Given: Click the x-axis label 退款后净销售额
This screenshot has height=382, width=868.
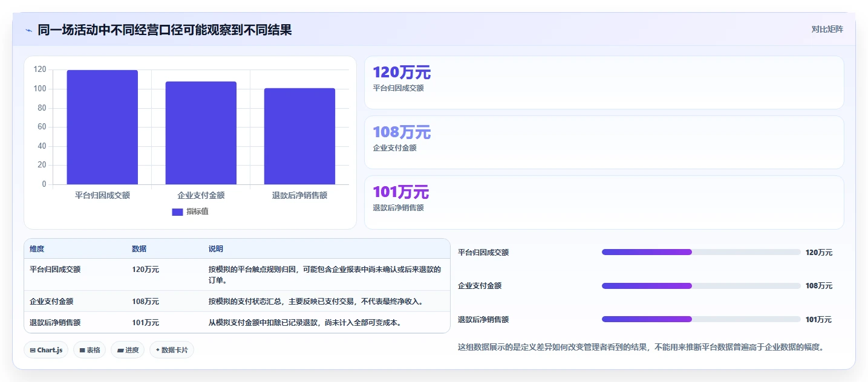Looking at the screenshot, I should pyautogui.click(x=299, y=195).
